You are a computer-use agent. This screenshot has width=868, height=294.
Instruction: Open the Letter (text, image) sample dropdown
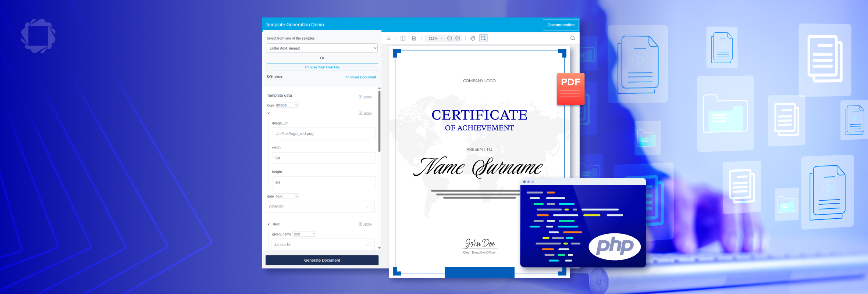click(322, 48)
